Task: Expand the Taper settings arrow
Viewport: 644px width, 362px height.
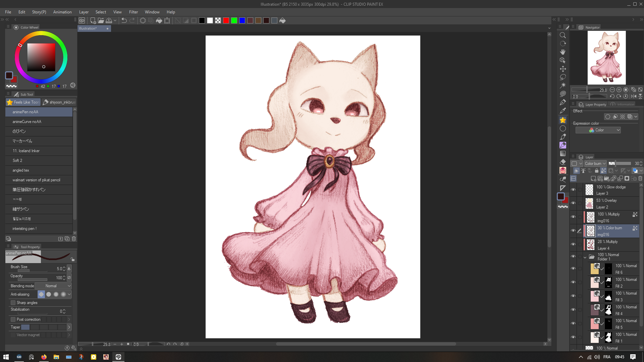Action: coord(69,327)
